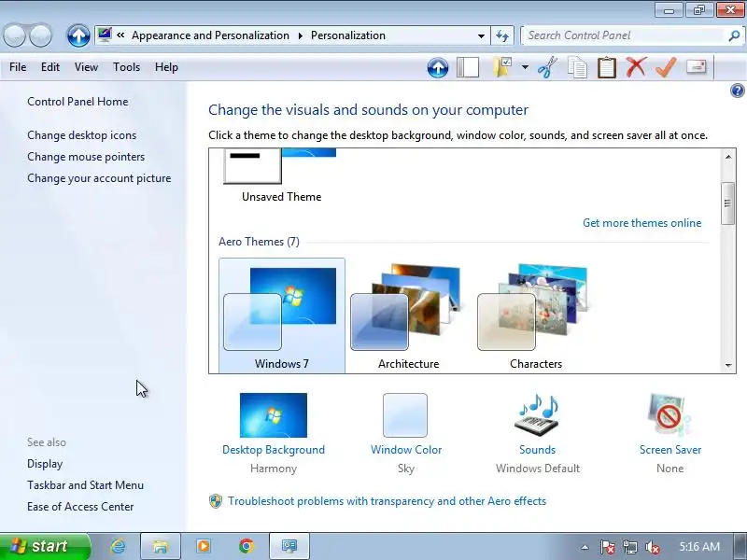Open the File menu
Screen dimensions: 747x560
18,67
